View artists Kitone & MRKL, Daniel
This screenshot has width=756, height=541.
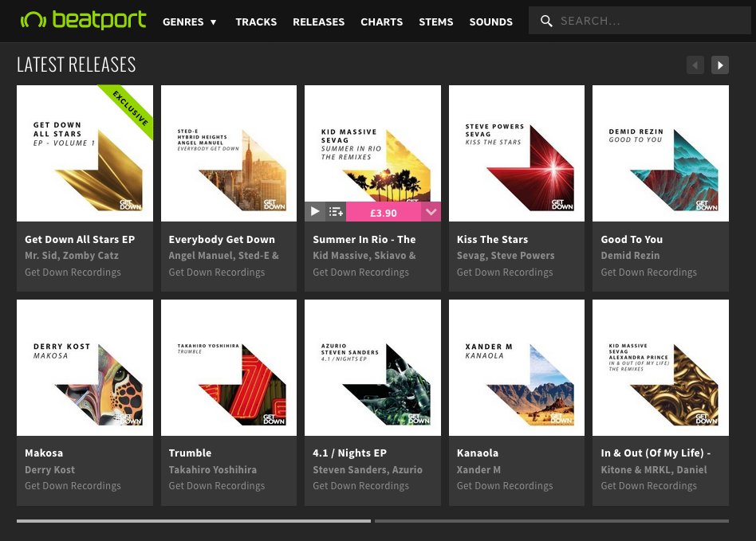coord(654,470)
